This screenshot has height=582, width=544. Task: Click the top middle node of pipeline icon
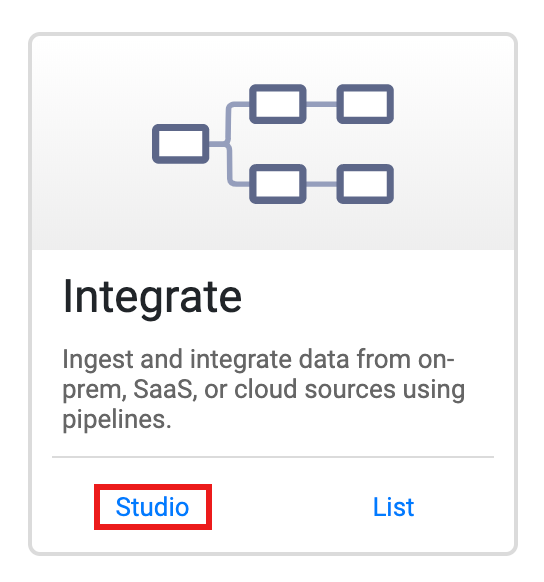(x=278, y=104)
